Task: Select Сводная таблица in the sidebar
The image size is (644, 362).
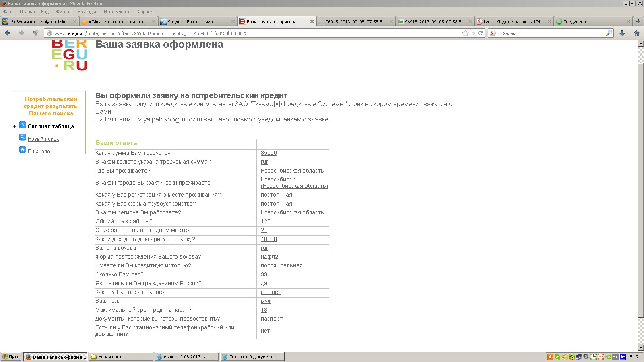Action: point(51,126)
